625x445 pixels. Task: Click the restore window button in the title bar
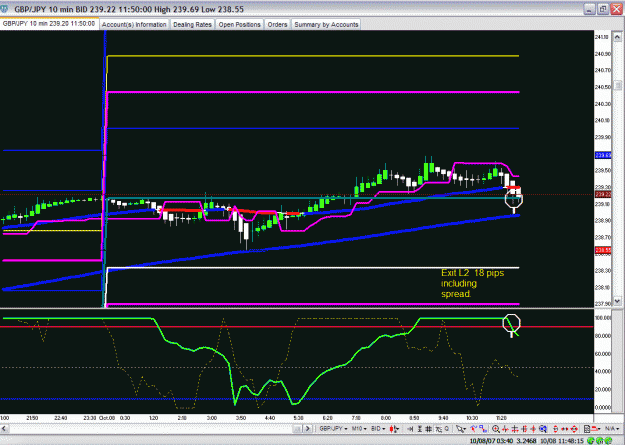click(603, 9)
